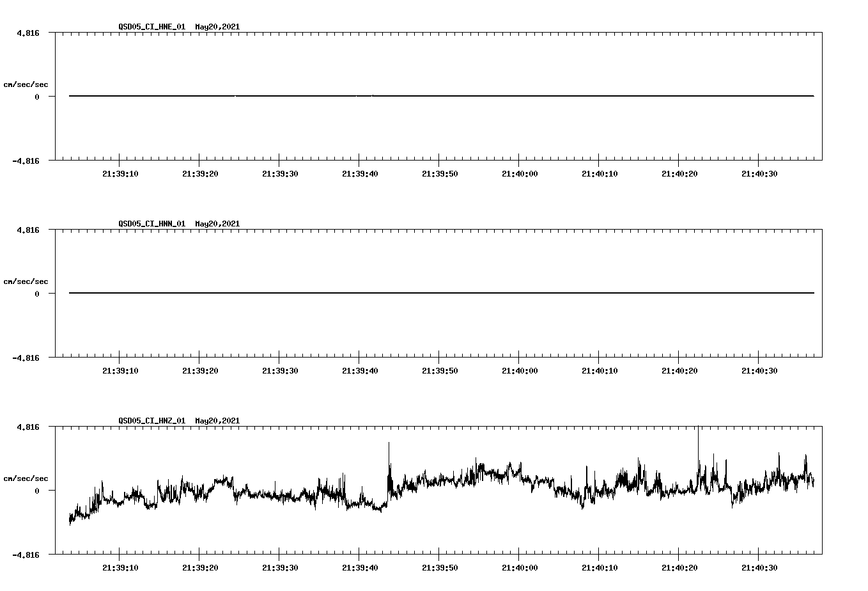Click the 21:40:00 time label under HNE plot
Viewport: 868px width, 591px height.
[520, 174]
